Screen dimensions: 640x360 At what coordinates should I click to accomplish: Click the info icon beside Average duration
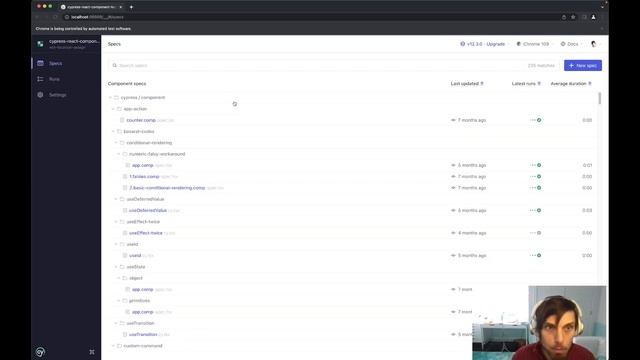[590, 84]
